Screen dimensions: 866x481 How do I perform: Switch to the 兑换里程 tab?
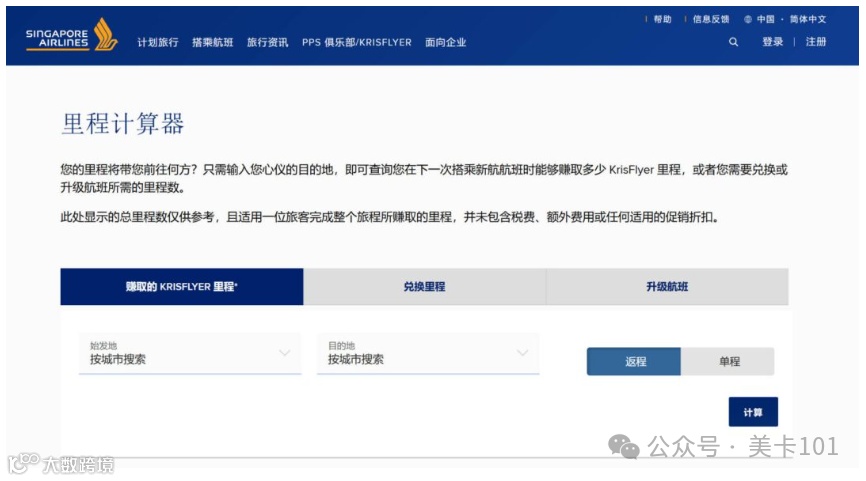tap(424, 287)
